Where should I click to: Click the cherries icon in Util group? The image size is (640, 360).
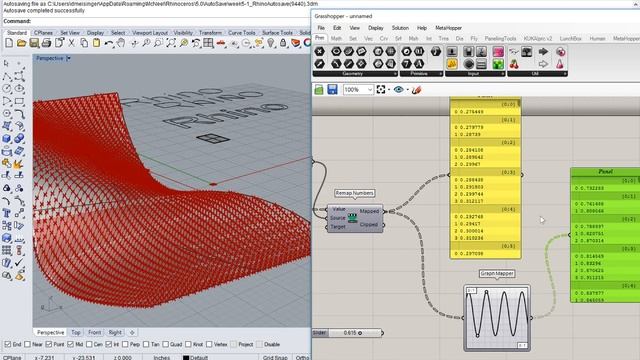[514, 64]
